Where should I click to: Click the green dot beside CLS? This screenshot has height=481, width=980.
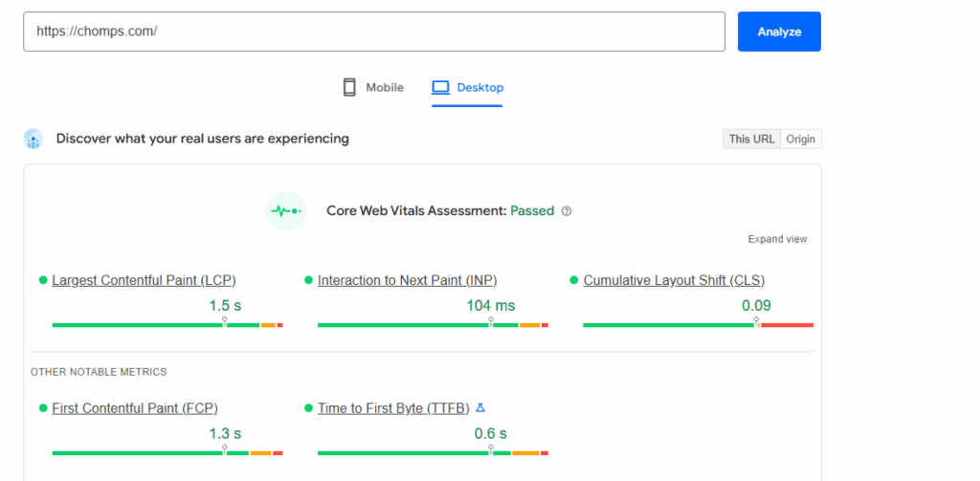point(574,280)
